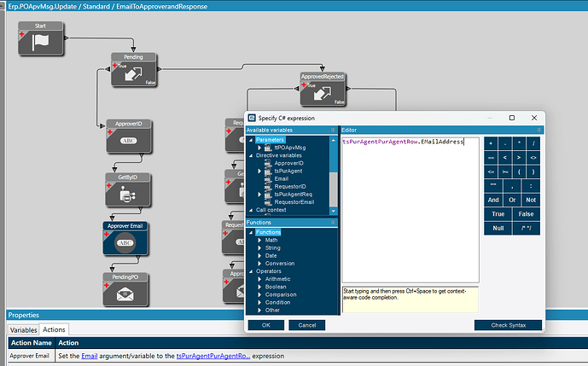Open the Actions tab in Properties
The image size is (588, 366).
point(54,329)
